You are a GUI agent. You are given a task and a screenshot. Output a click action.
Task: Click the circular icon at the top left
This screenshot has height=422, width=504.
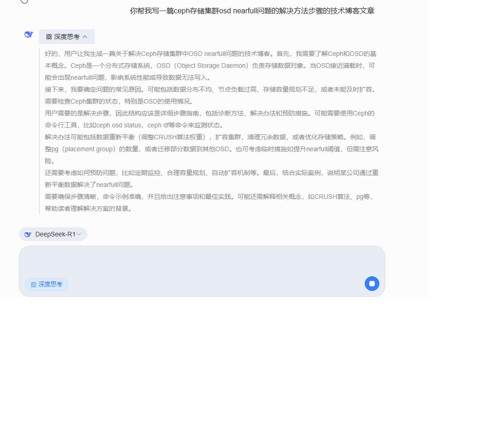click(x=24, y=2)
